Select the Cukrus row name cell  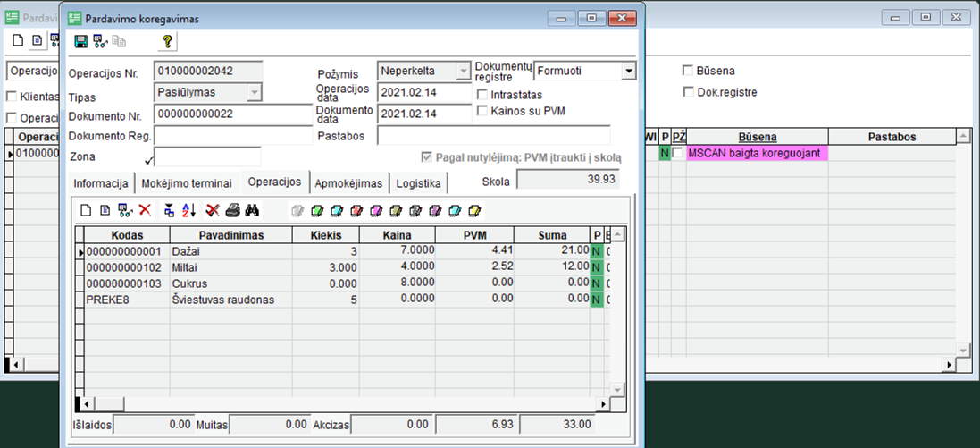(x=231, y=283)
